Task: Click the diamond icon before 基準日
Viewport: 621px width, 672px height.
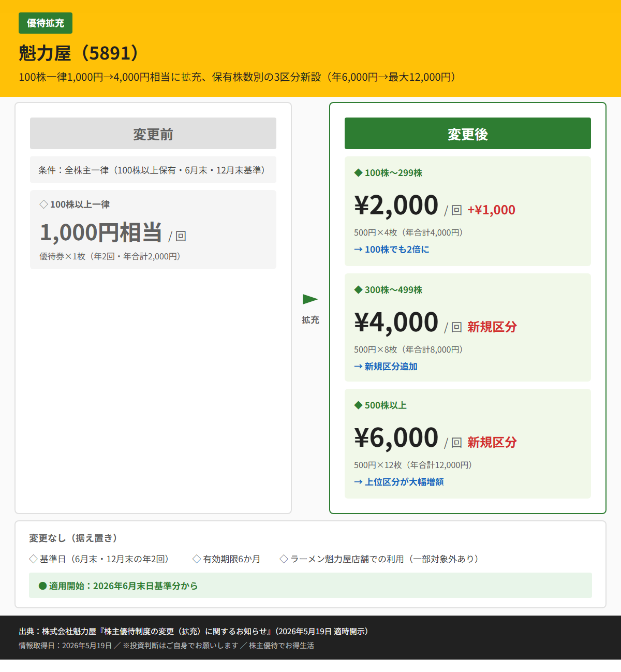Action: pyautogui.click(x=33, y=559)
